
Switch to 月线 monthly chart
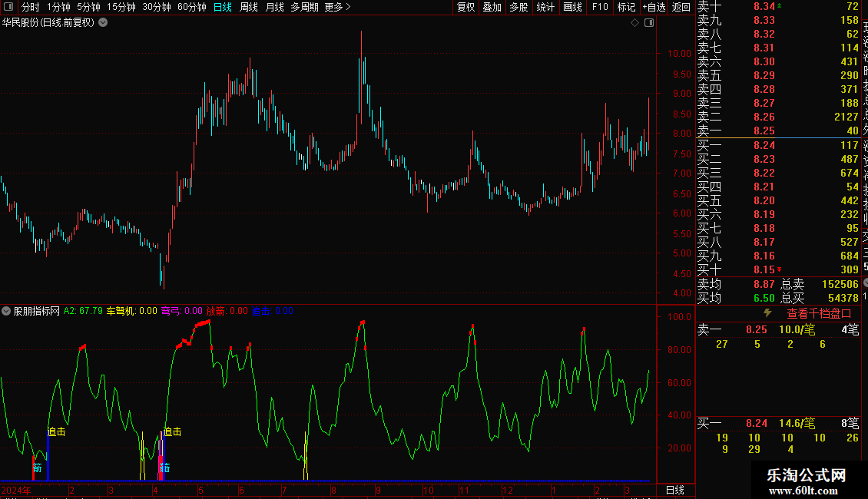274,7
